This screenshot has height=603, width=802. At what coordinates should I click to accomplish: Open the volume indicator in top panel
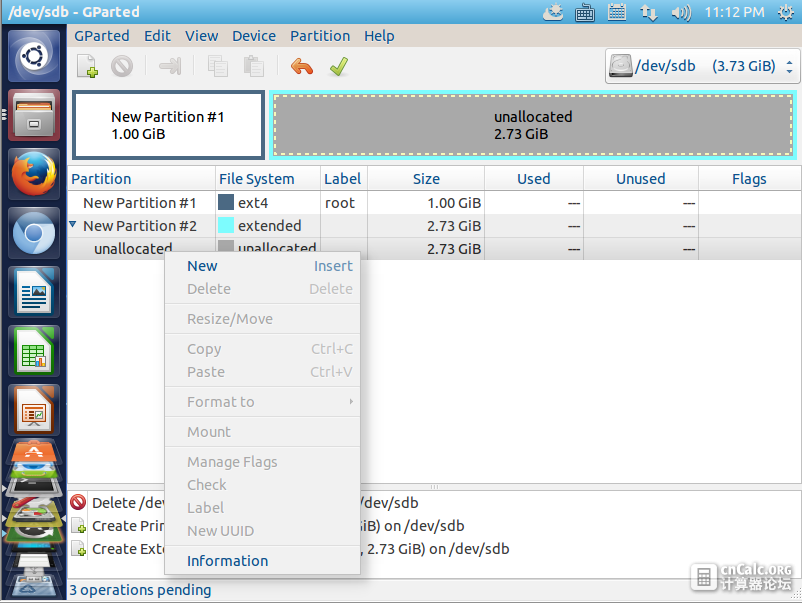click(x=681, y=12)
